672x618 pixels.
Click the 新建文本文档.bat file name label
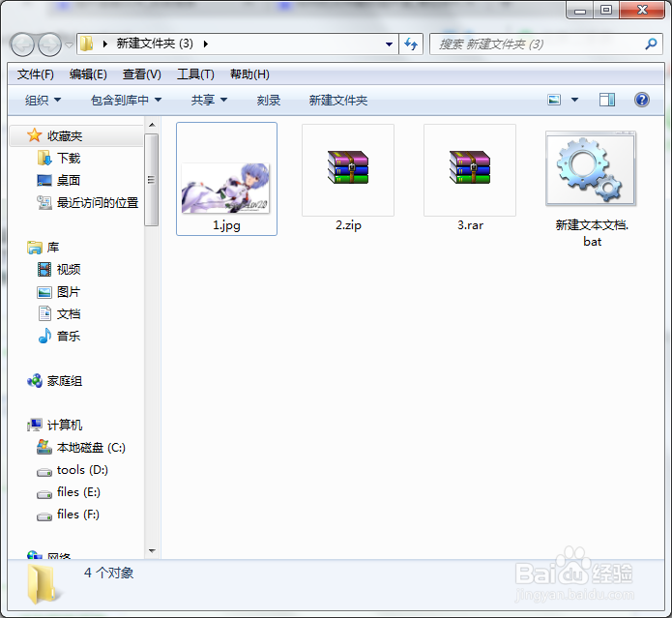coord(592,233)
